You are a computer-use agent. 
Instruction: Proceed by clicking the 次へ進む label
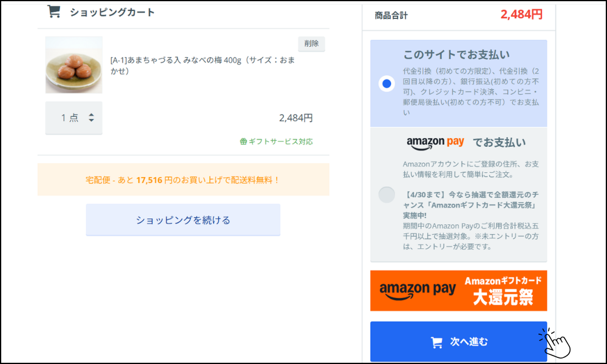click(x=469, y=342)
